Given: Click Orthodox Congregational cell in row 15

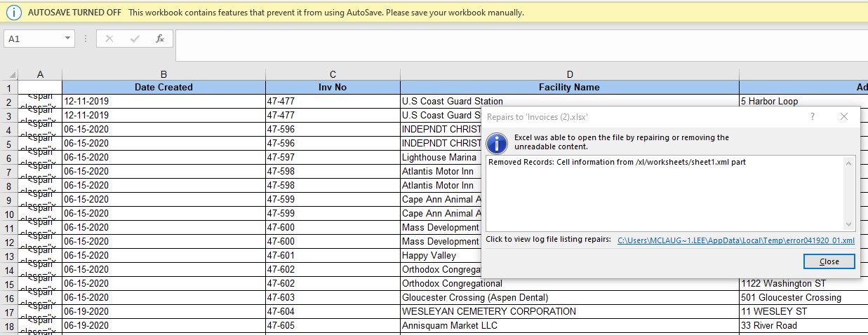Looking at the screenshot, I should 569,284.
